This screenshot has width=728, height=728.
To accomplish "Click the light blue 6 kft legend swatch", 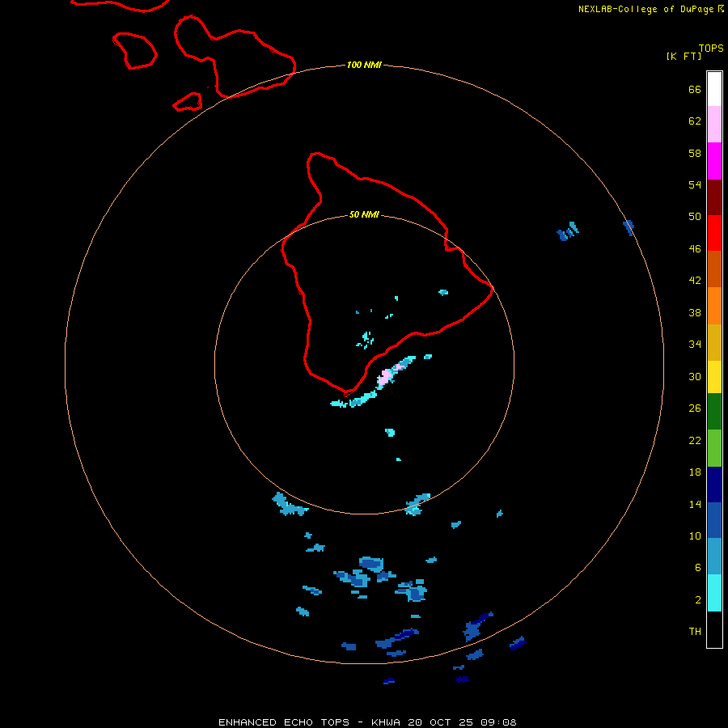I will (x=714, y=557).
